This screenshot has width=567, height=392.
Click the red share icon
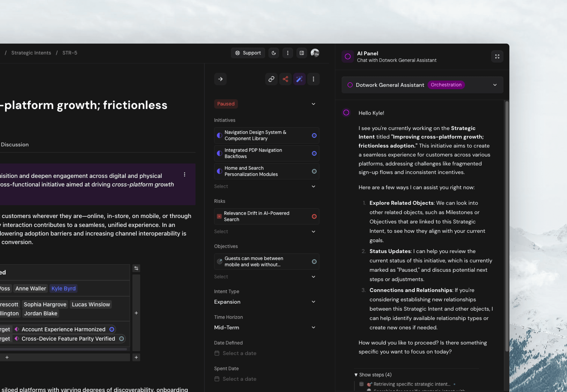click(285, 79)
